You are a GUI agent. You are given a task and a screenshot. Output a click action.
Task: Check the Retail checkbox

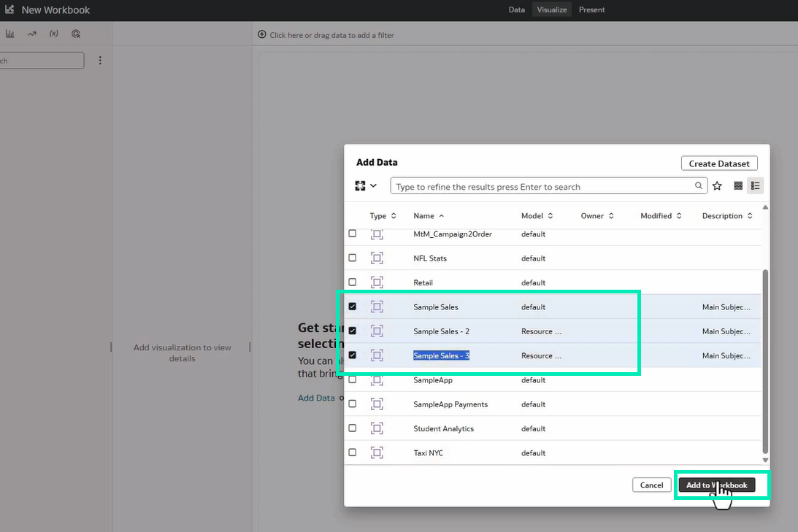pyautogui.click(x=352, y=282)
